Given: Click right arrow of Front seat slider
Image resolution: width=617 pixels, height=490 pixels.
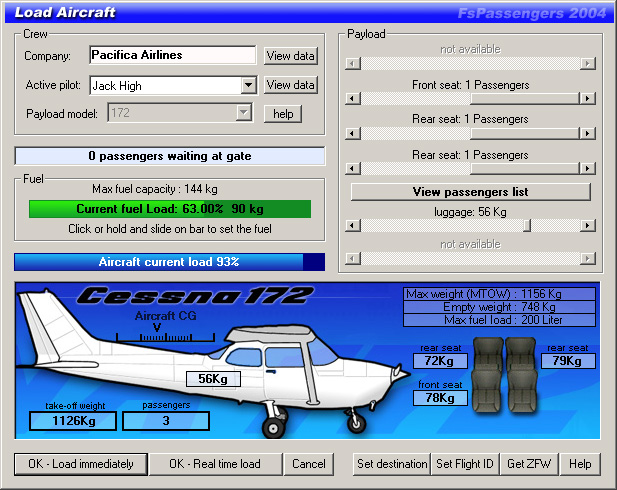Looking at the screenshot, I should (x=587, y=98).
